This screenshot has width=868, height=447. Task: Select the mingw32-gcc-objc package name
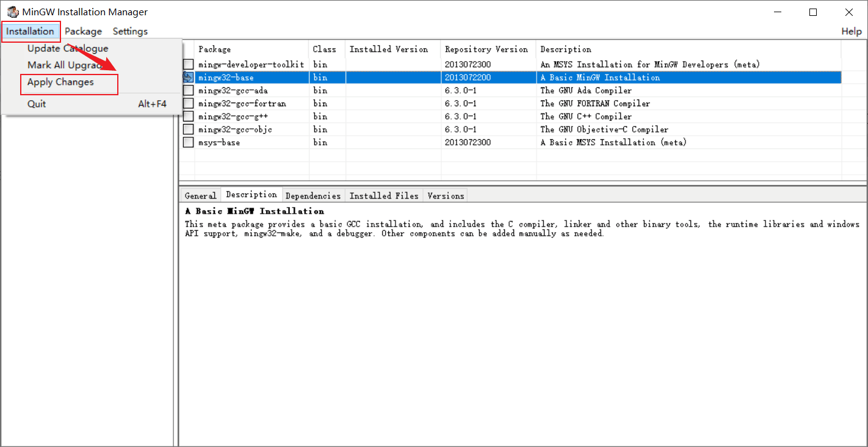(235, 129)
